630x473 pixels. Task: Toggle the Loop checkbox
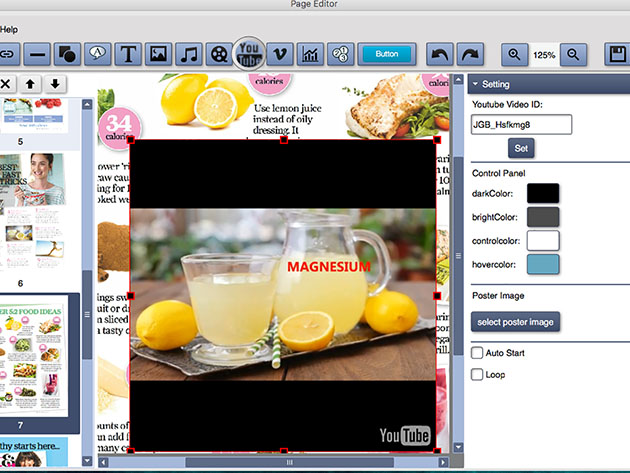pyautogui.click(x=477, y=375)
